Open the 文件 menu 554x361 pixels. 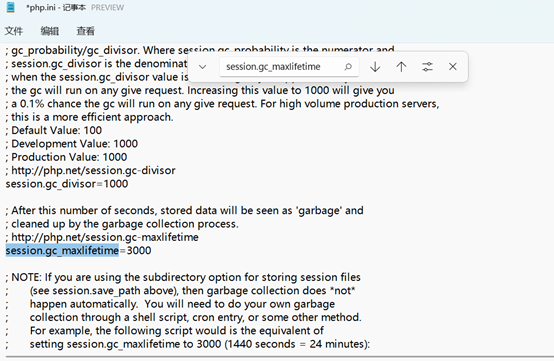pos(14,31)
